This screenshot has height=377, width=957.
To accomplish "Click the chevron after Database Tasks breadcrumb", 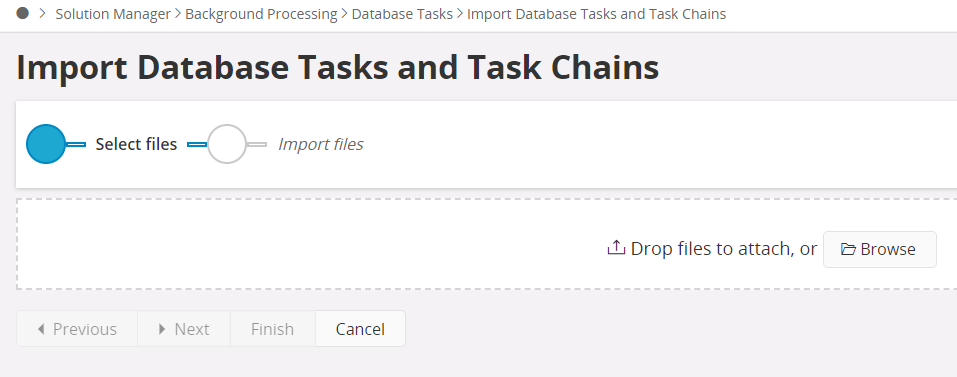I will [460, 13].
